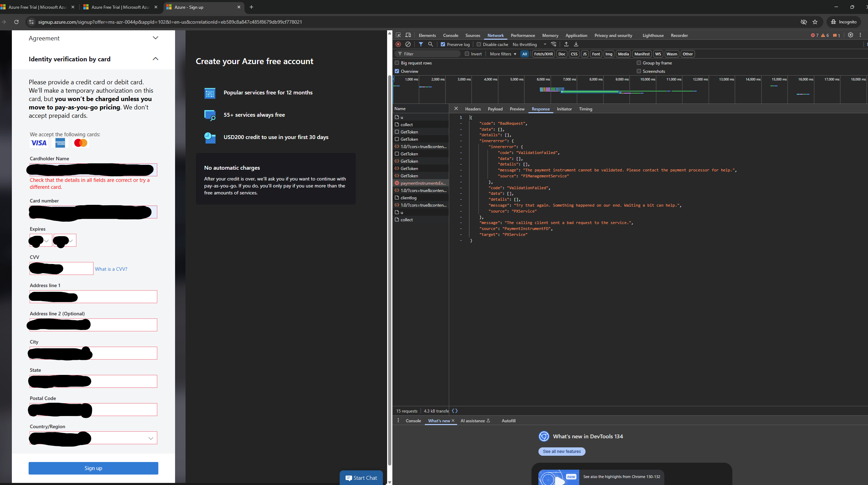The width and height of the screenshot is (868, 485).
Task: Switch to first Azure Free Trial tab
Action: click(38, 7)
